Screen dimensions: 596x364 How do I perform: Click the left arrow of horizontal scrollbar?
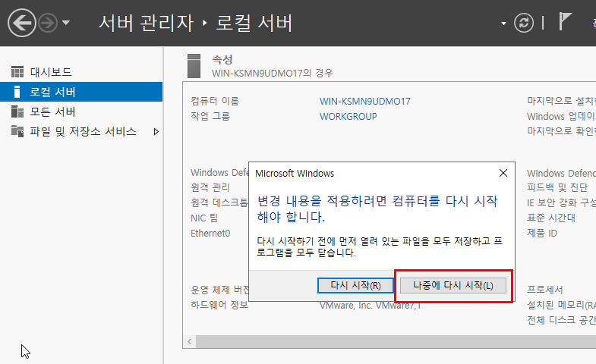coord(189,341)
